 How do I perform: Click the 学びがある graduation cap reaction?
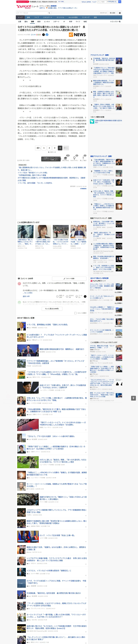(66, 158)
